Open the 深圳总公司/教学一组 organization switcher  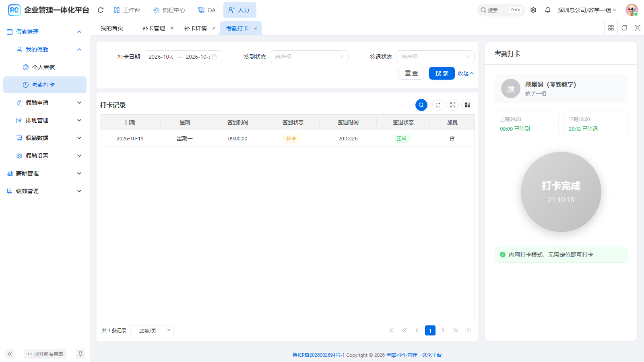point(587,10)
